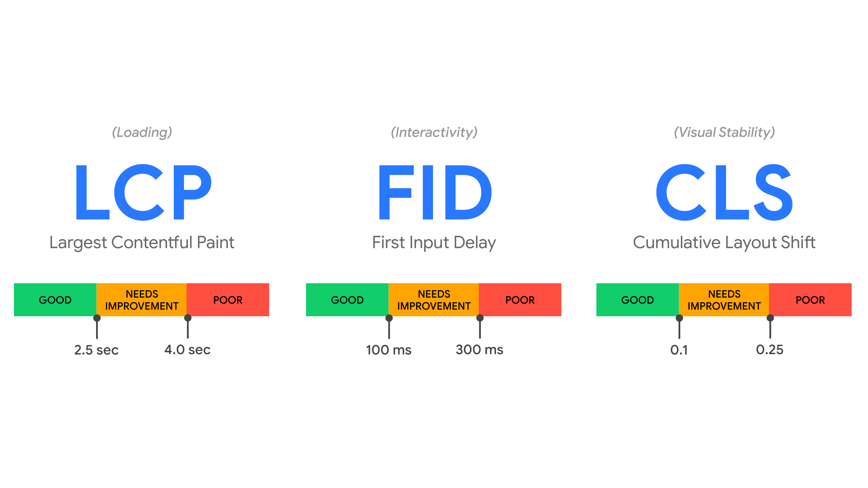The width and height of the screenshot is (868, 488).
Task: Click the 4.0 sec threshold marker pin
Action: [x=188, y=318]
